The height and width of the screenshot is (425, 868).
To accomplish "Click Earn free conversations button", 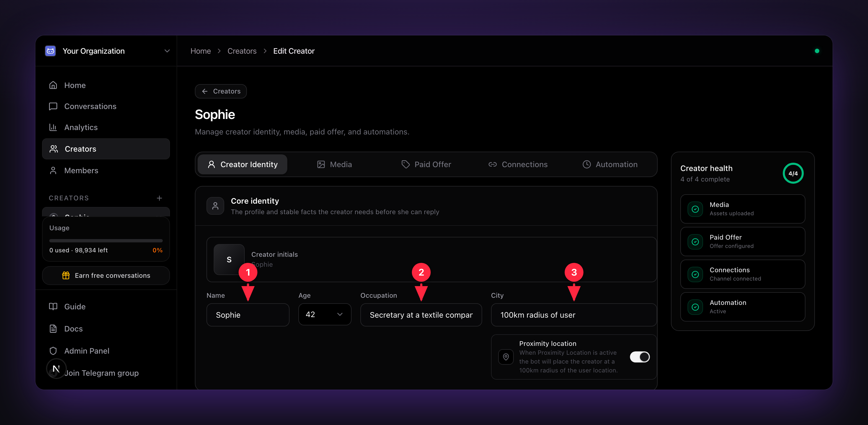I will point(106,276).
